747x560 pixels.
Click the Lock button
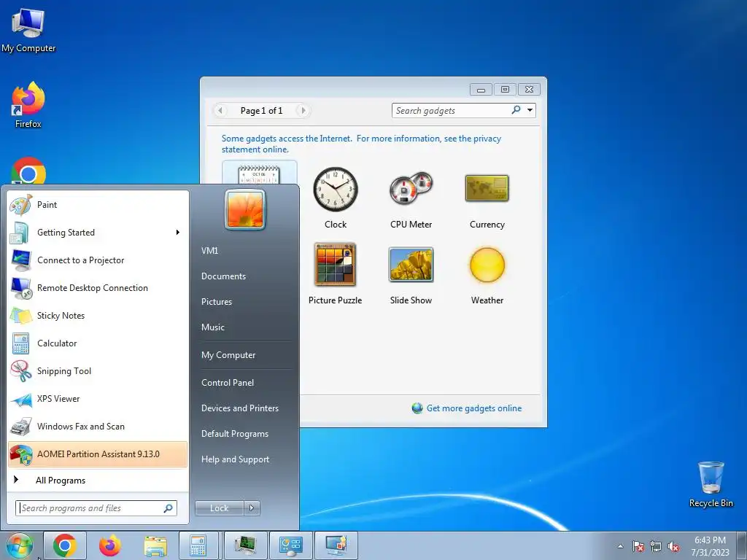pos(219,508)
